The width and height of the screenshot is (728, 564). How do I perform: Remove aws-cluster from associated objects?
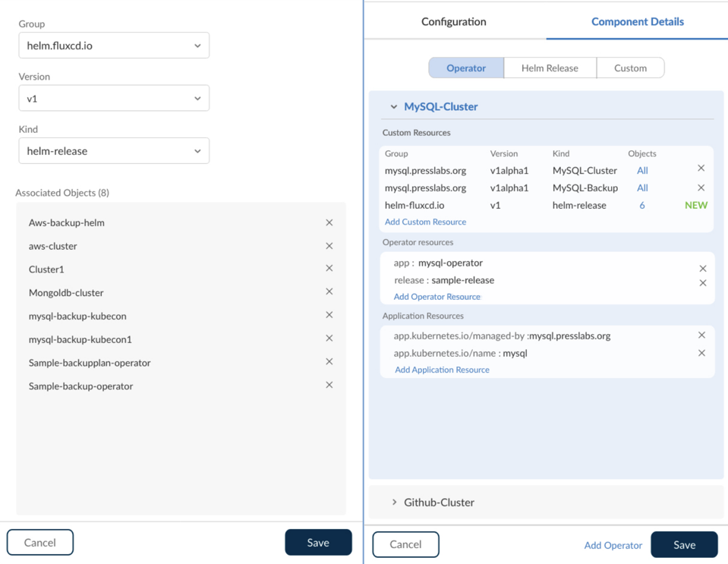[x=329, y=246]
